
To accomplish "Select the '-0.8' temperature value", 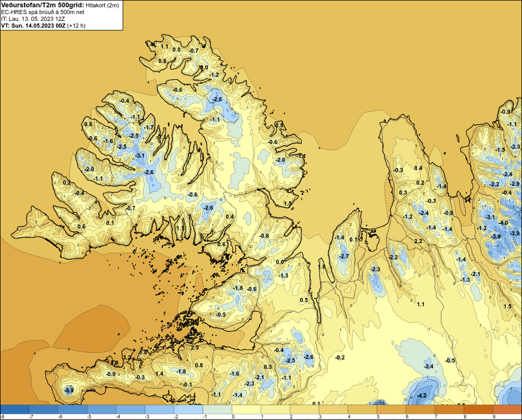I will pos(264,236).
